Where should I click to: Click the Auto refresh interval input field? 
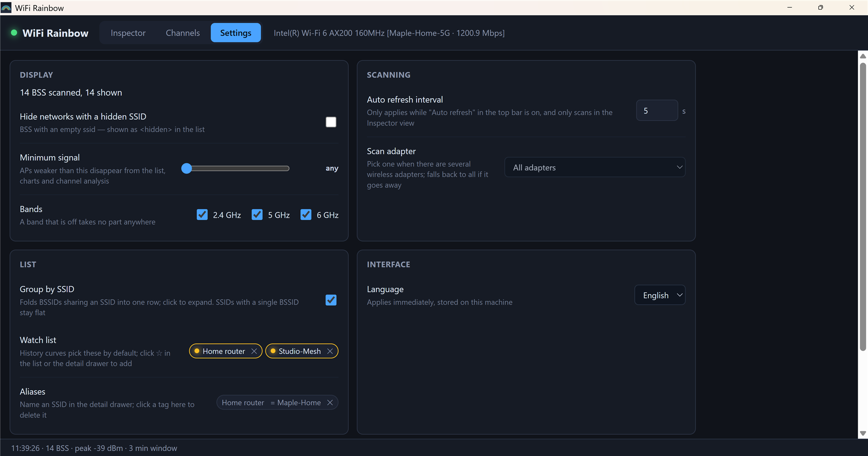(657, 110)
